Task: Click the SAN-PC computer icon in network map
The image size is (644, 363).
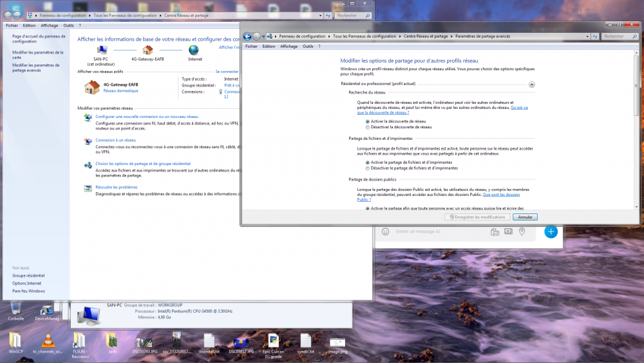Action: tap(102, 50)
